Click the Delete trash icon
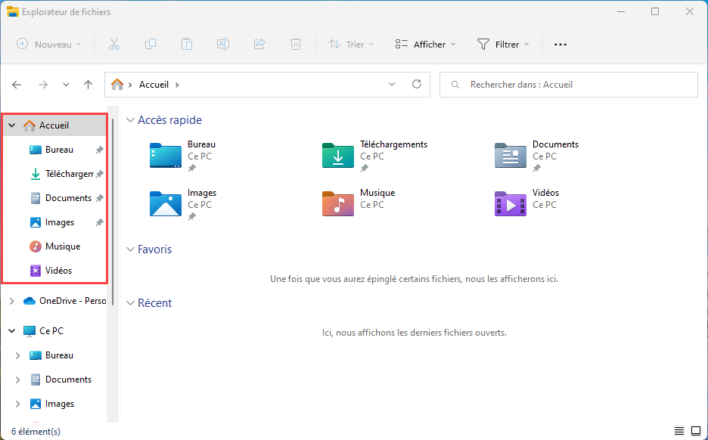Image resolution: width=708 pixels, height=440 pixels. tap(295, 44)
